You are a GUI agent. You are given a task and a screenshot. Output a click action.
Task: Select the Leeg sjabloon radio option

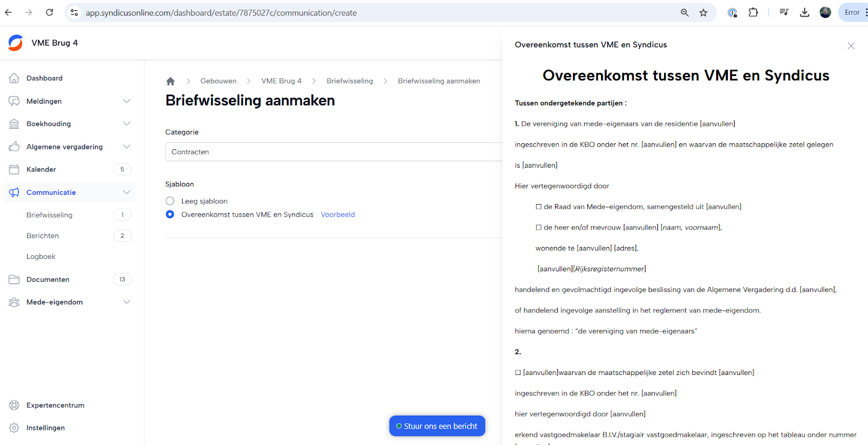[x=170, y=201]
